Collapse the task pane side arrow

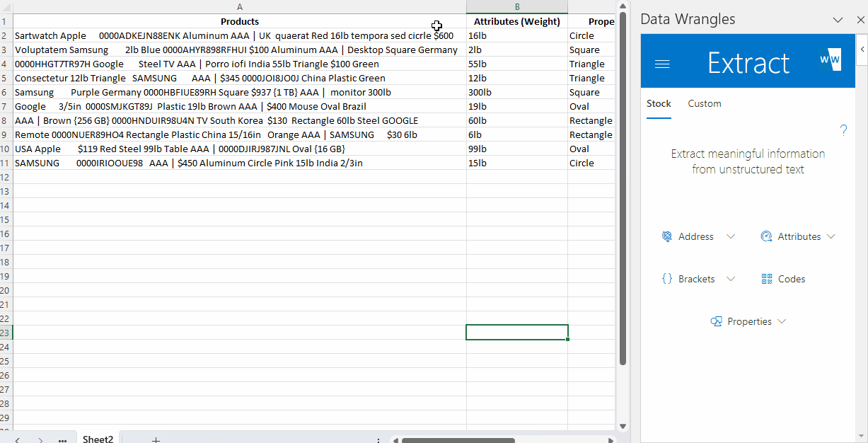click(x=862, y=50)
